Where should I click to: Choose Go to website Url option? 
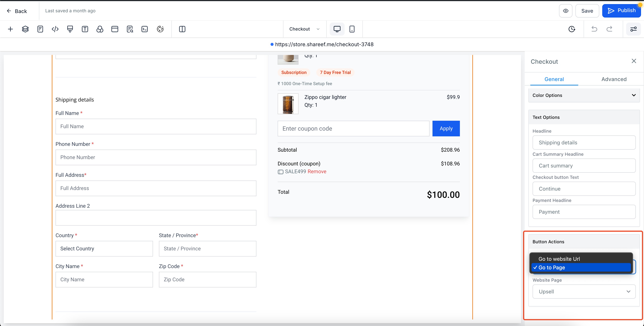pyautogui.click(x=581, y=259)
